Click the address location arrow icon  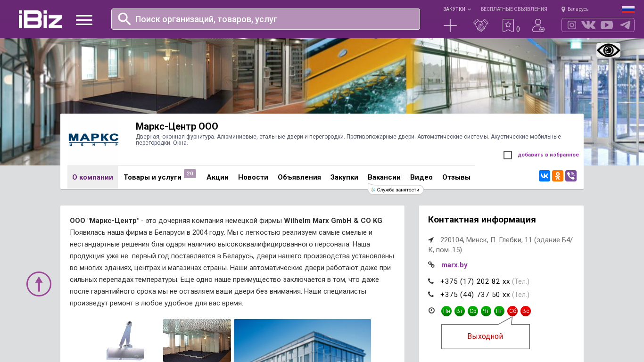431,240
